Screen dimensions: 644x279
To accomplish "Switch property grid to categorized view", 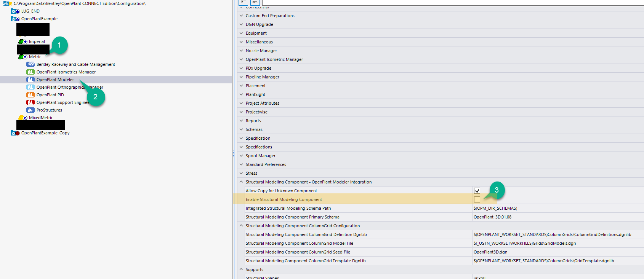I will coord(255,2).
